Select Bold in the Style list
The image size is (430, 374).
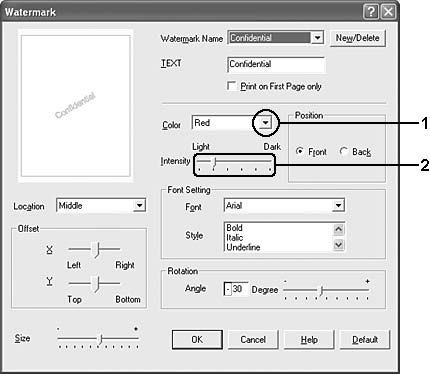coord(234,228)
